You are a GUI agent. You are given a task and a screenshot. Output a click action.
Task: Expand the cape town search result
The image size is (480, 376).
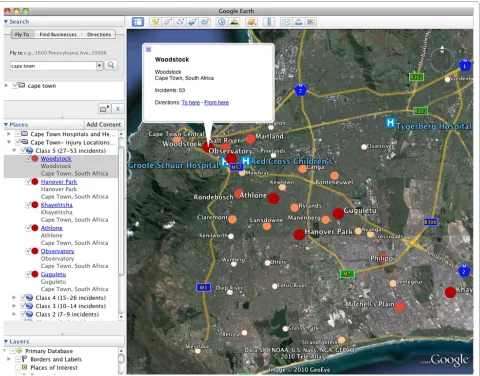pos(6,85)
